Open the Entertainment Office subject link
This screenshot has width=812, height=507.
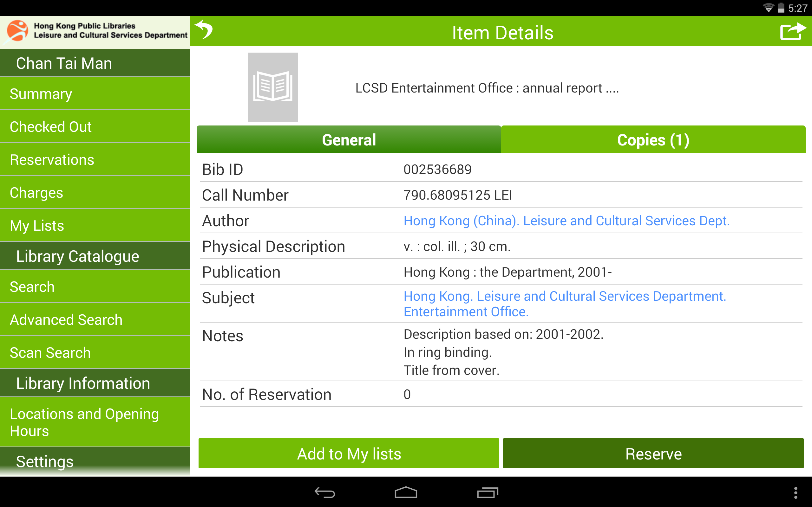click(x=565, y=304)
